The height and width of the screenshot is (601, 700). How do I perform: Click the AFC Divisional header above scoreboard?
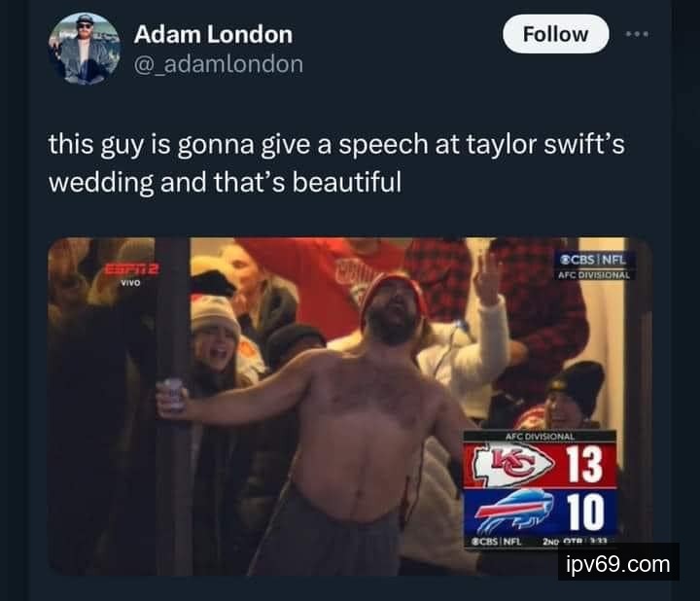click(x=541, y=437)
